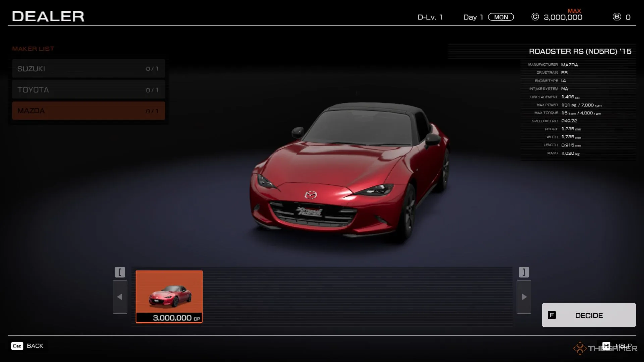Select Mazda in the maker list
This screenshot has width=644, height=362.
(89, 111)
